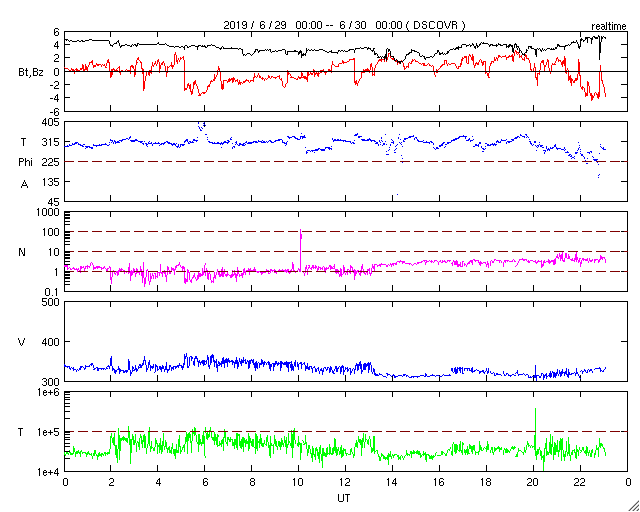
Task: Click the 'V' velocity axis label
Action: (x=22, y=342)
